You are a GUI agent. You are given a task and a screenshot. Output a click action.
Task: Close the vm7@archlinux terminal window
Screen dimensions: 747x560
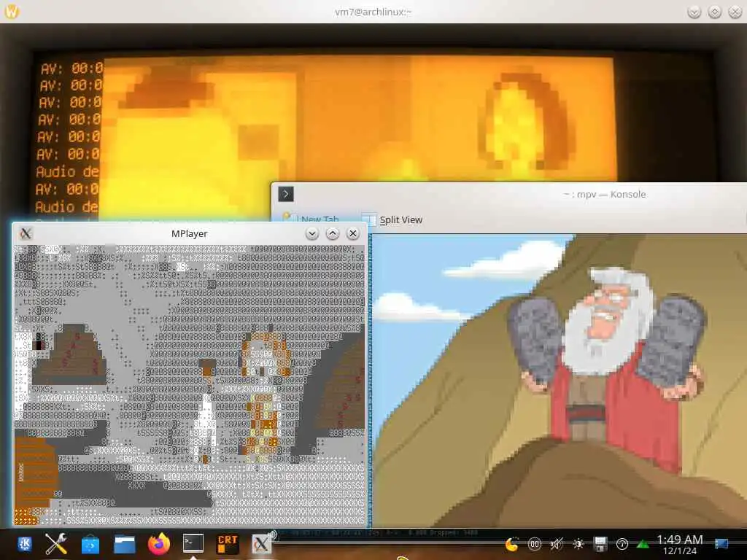735,12
